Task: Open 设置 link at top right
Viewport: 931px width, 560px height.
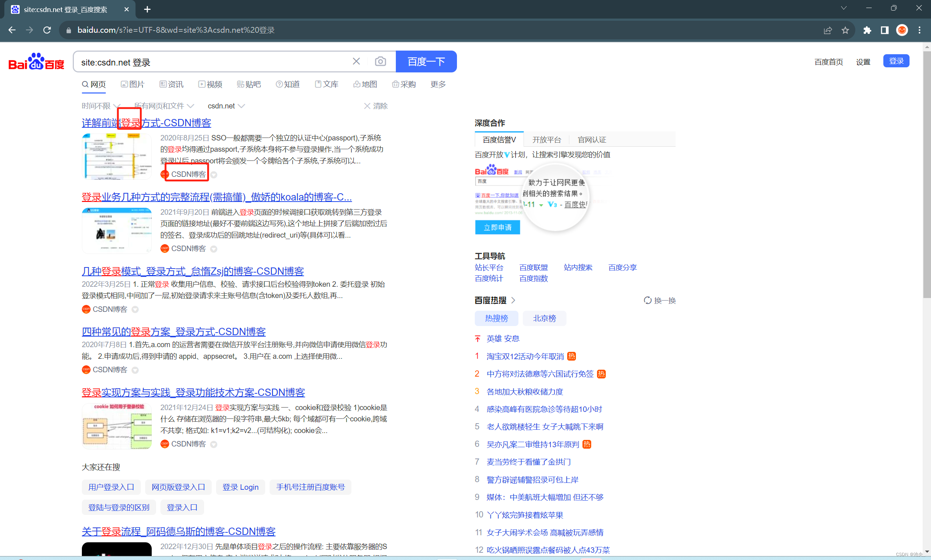Action: (863, 62)
